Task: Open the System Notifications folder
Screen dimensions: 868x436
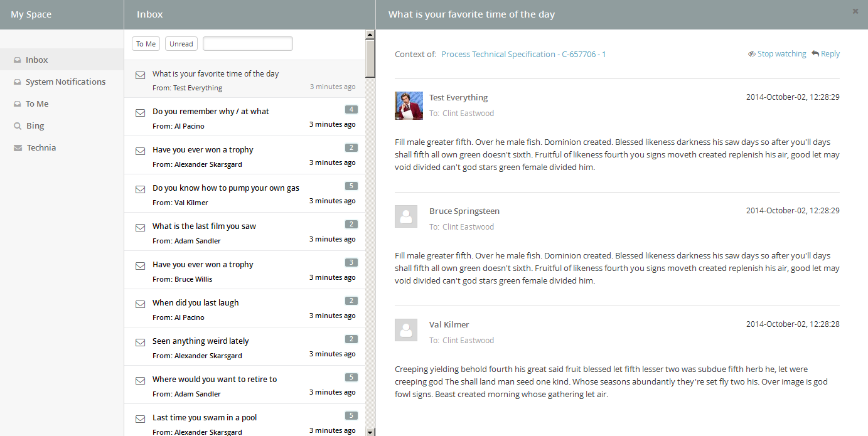Action: pos(65,82)
